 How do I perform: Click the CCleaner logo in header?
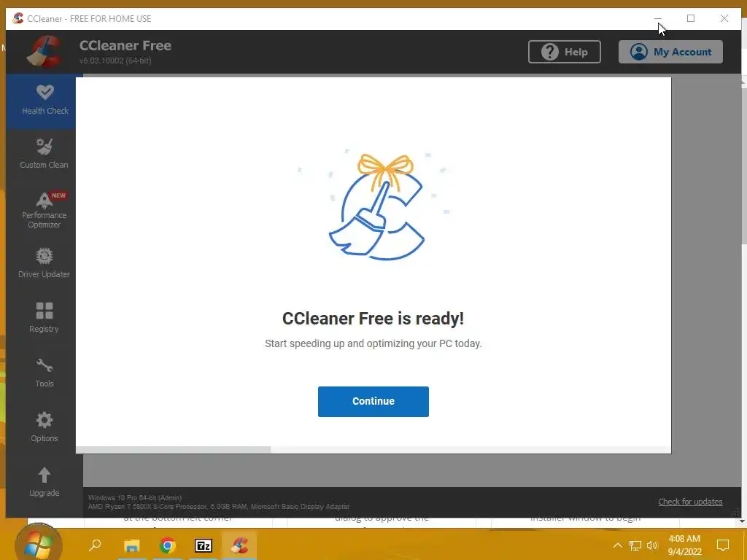(44, 52)
